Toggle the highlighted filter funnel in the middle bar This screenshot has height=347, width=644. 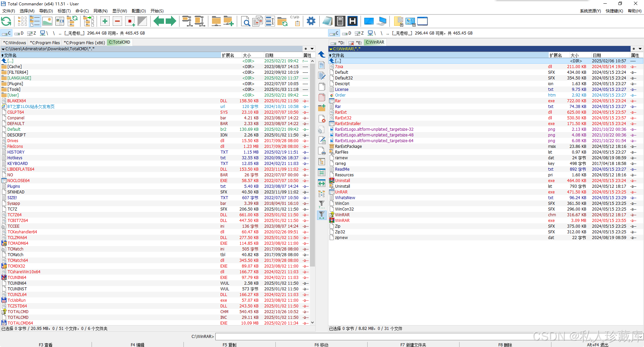click(322, 215)
